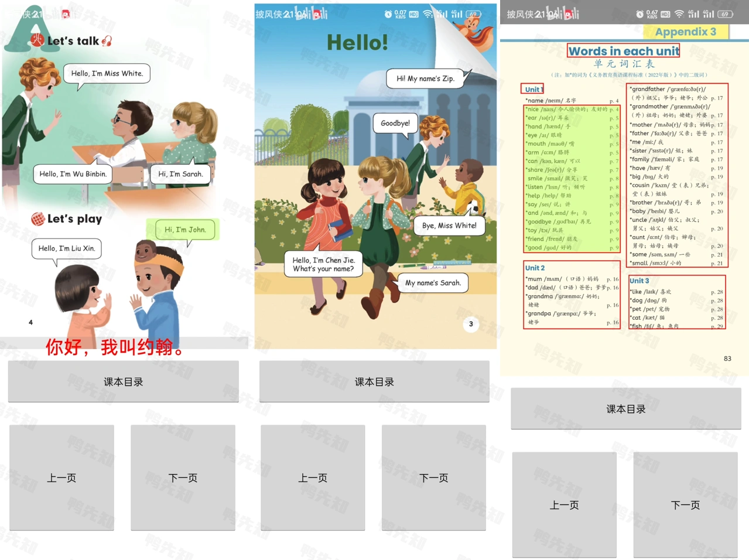This screenshot has width=749, height=560.
Task: Tap the HD icon in middle screen status bar
Action: click(x=413, y=14)
